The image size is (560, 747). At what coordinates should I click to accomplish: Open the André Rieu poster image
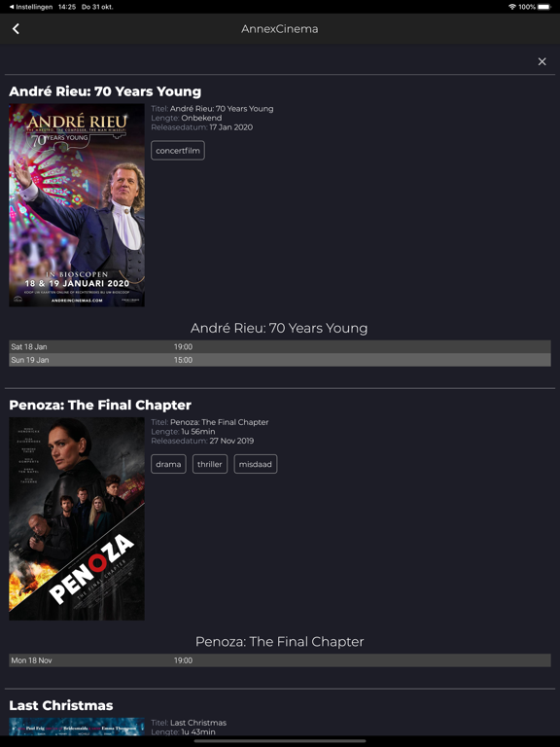[77, 205]
